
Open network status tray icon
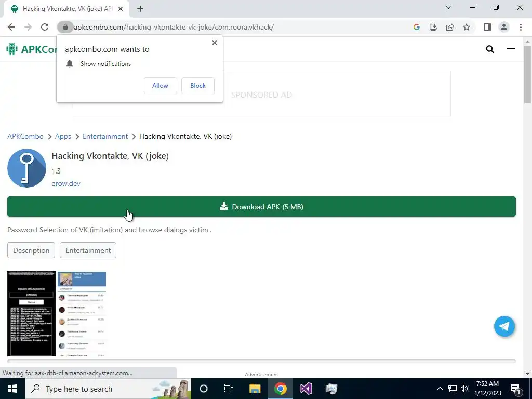tap(453, 389)
